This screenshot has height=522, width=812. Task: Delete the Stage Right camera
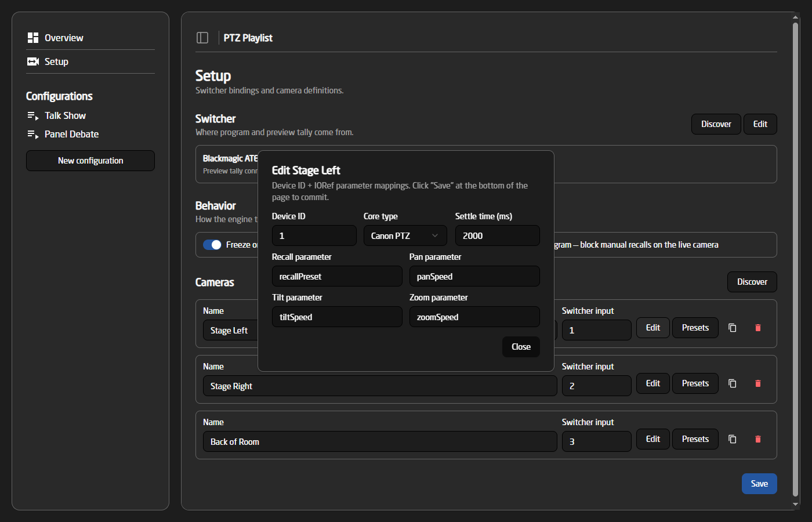tap(758, 383)
